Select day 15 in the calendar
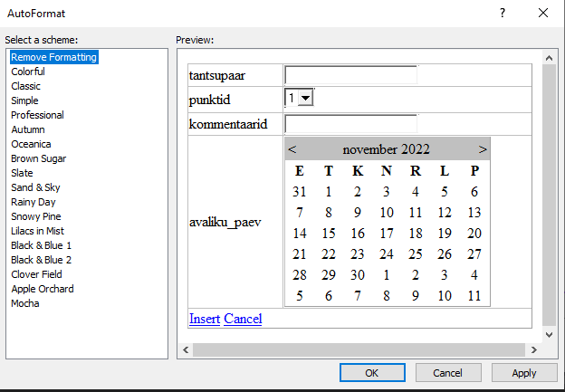 (x=329, y=234)
